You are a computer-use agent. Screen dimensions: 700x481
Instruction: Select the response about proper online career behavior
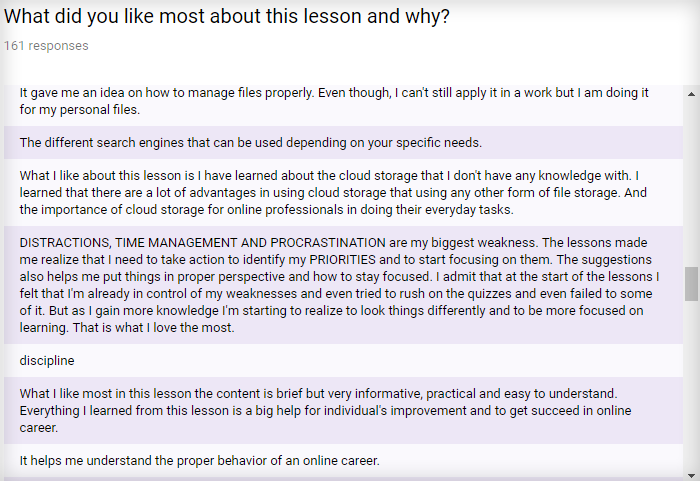343,460
